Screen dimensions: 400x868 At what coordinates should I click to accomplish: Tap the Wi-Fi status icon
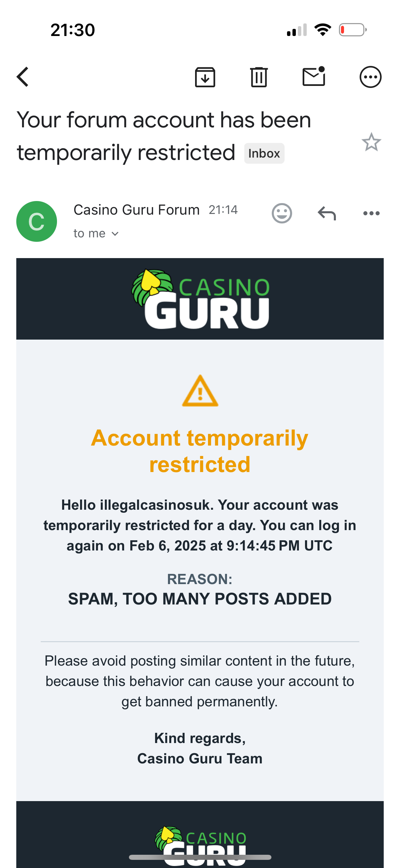pos(323,30)
